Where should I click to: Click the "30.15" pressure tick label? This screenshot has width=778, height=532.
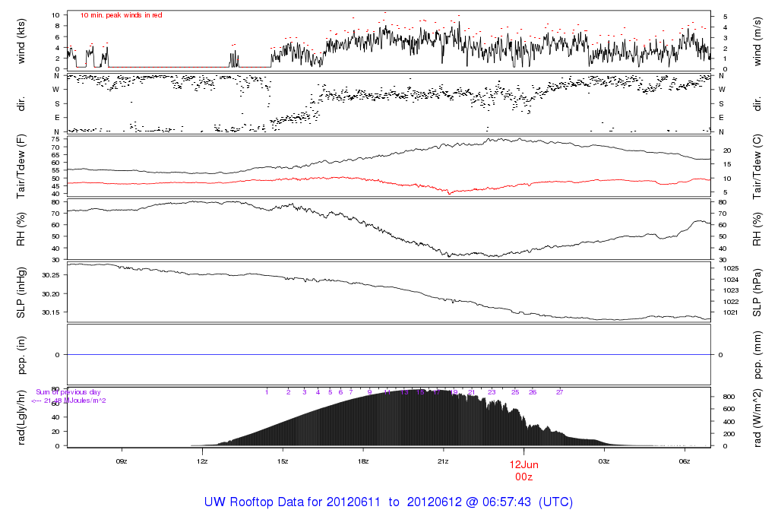coord(51,312)
